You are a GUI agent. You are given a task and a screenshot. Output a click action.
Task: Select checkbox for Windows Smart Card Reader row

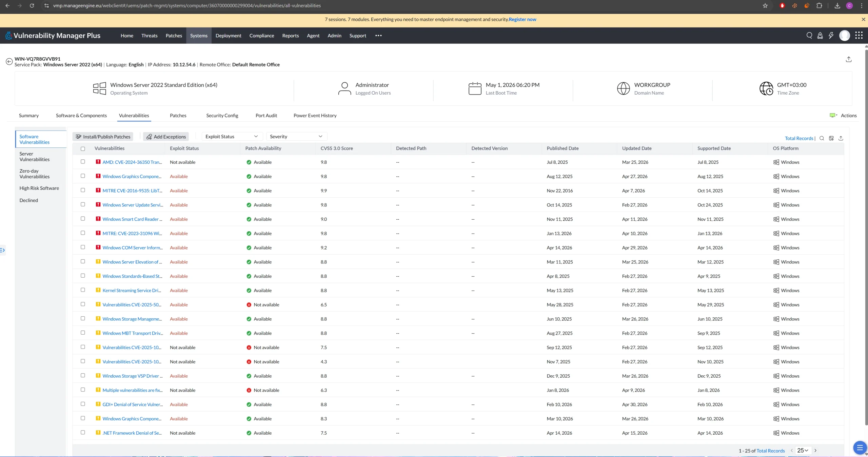tap(83, 219)
